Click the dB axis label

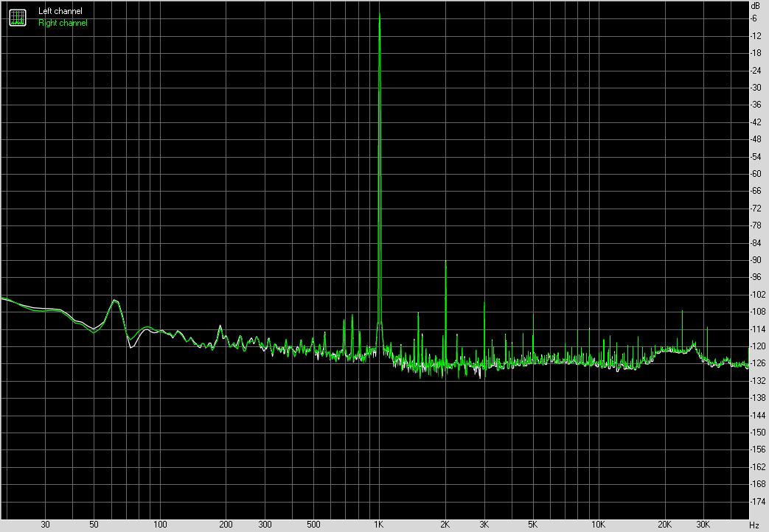(754, 6)
